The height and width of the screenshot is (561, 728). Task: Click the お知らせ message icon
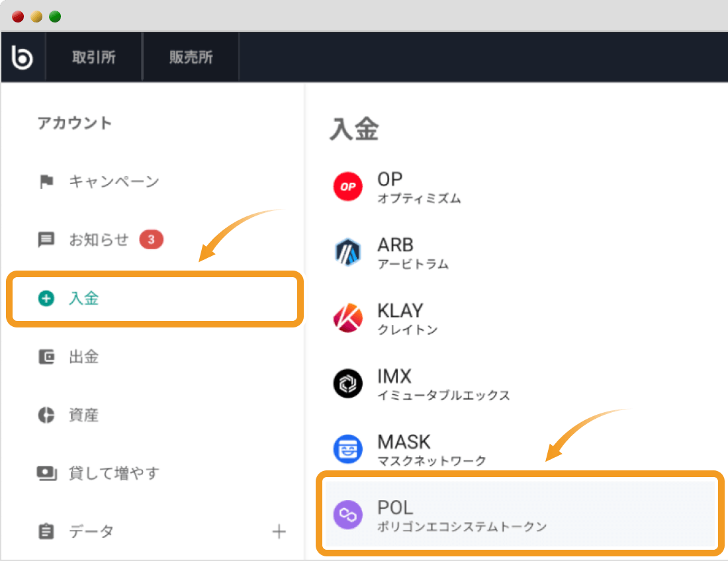[46, 240]
